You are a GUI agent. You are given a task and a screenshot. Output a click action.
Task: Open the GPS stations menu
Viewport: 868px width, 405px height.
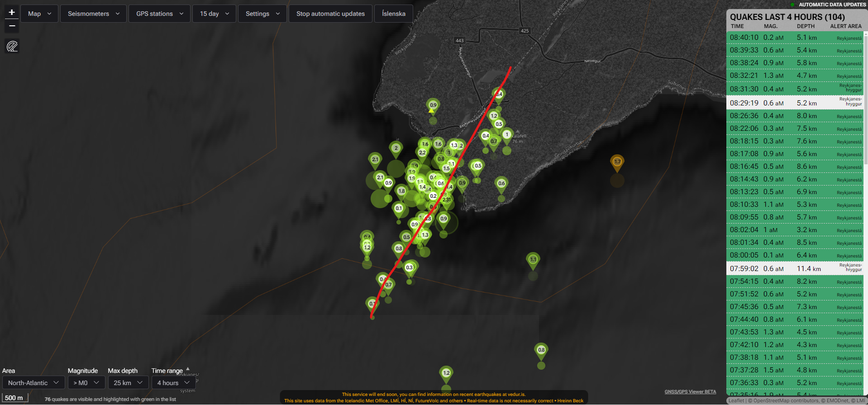(160, 14)
